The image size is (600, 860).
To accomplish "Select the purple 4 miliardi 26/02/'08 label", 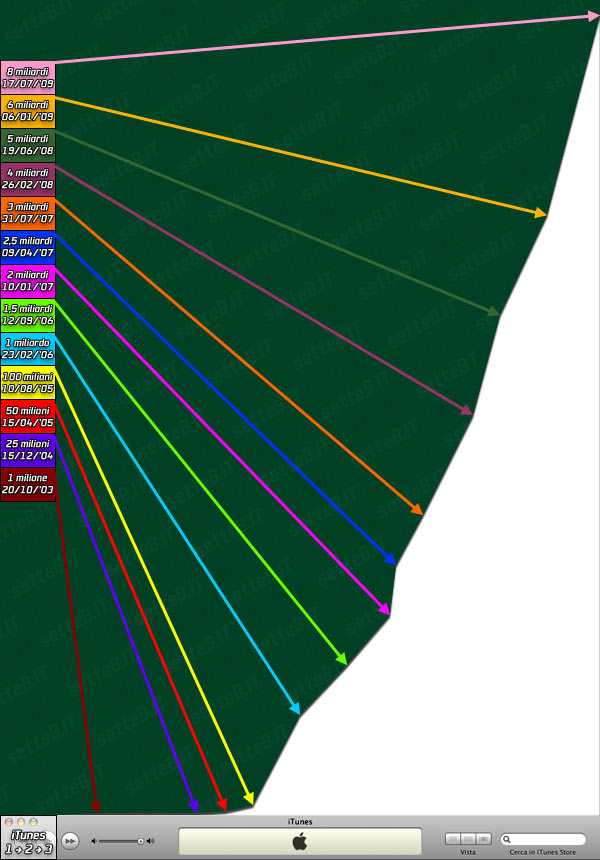I will [28, 179].
